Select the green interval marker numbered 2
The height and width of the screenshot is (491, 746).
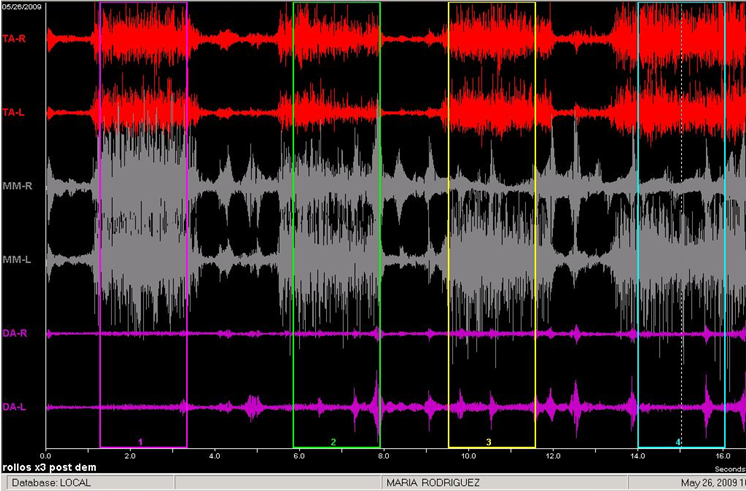pyautogui.click(x=333, y=441)
